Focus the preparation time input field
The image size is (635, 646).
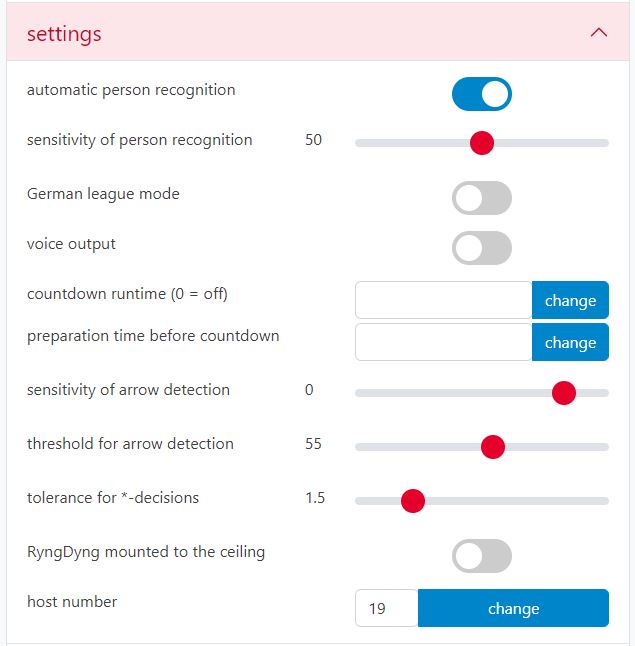click(443, 342)
